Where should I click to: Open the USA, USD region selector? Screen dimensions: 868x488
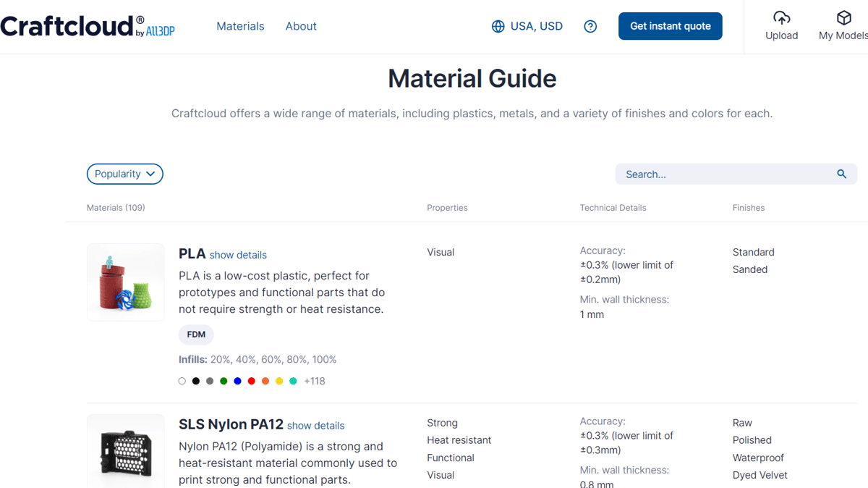527,26
